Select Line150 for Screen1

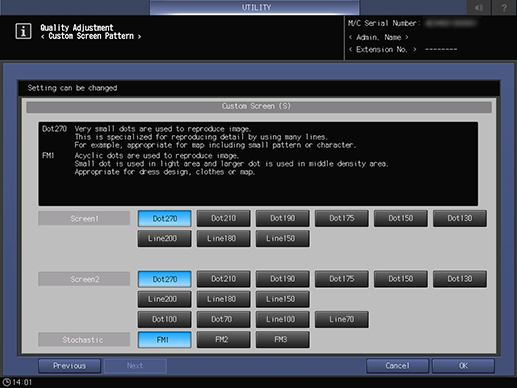[x=283, y=239]
